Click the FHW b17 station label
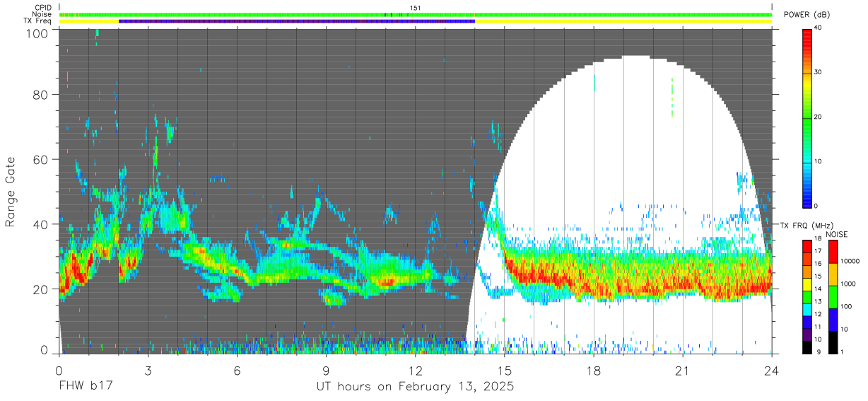 point(86,387)
